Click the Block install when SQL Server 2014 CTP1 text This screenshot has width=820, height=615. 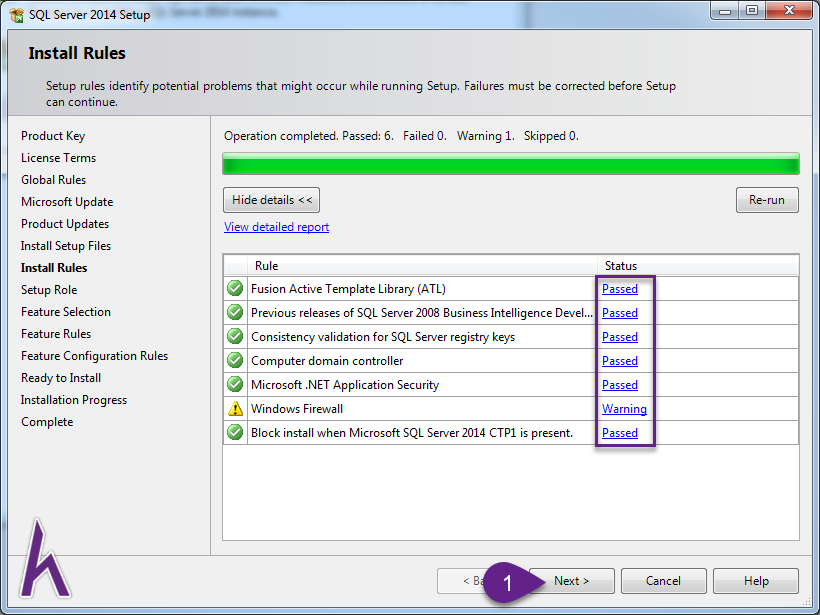[412, 433]
